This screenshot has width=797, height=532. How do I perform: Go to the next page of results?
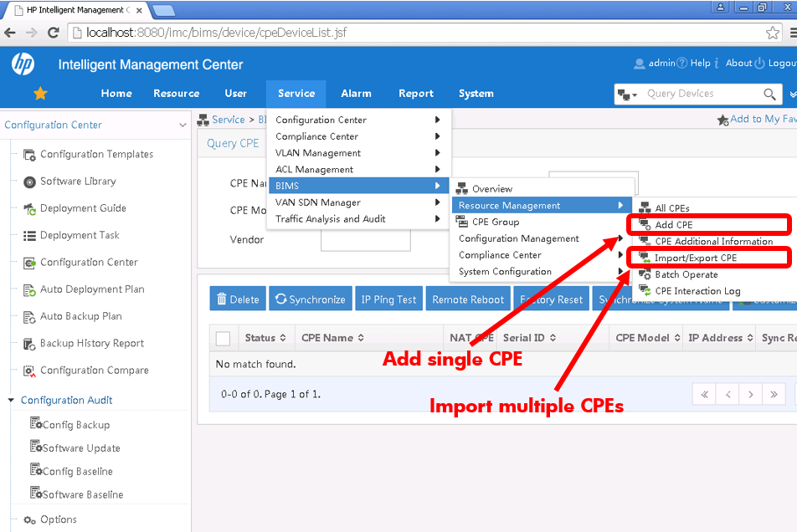pyautogui.click(x=750, y=395)
